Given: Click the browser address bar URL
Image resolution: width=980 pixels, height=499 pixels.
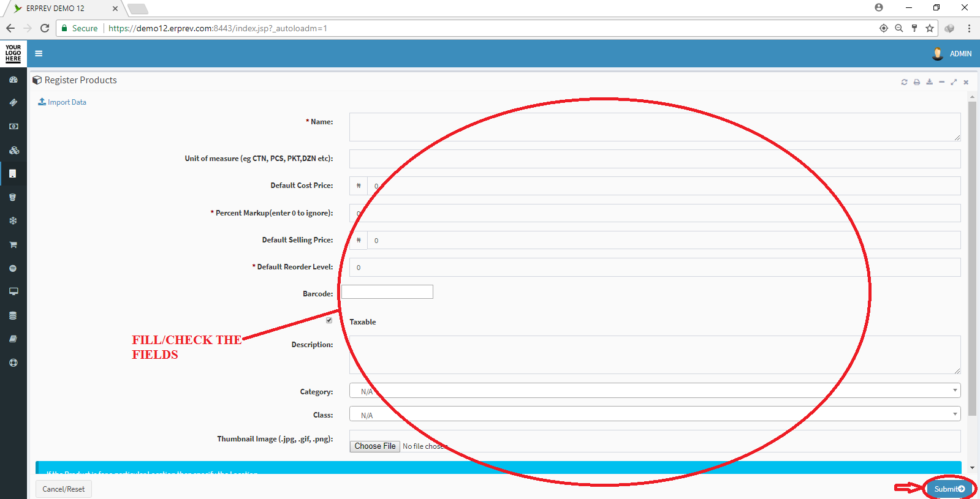Looking at the screenshot, I should (x=218, y=28).
